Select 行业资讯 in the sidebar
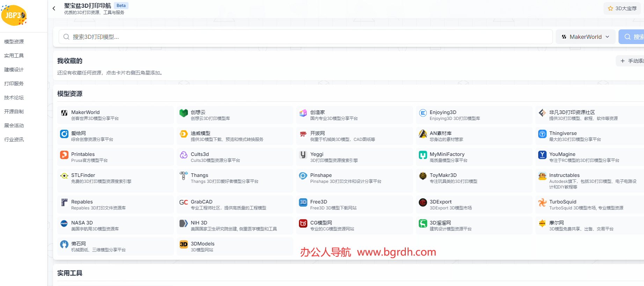 coord(14,140)
